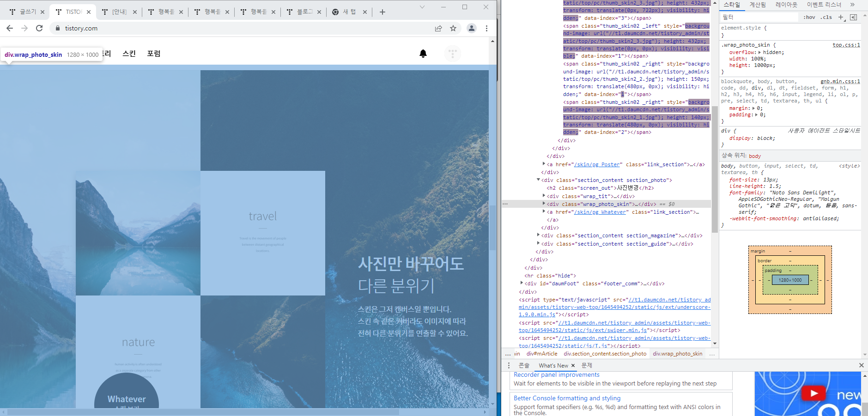The width and height of the screenshot is (868, 416).
Task: Follow /skin/pg_Poster href link
Action: click(x=598, y=164)
